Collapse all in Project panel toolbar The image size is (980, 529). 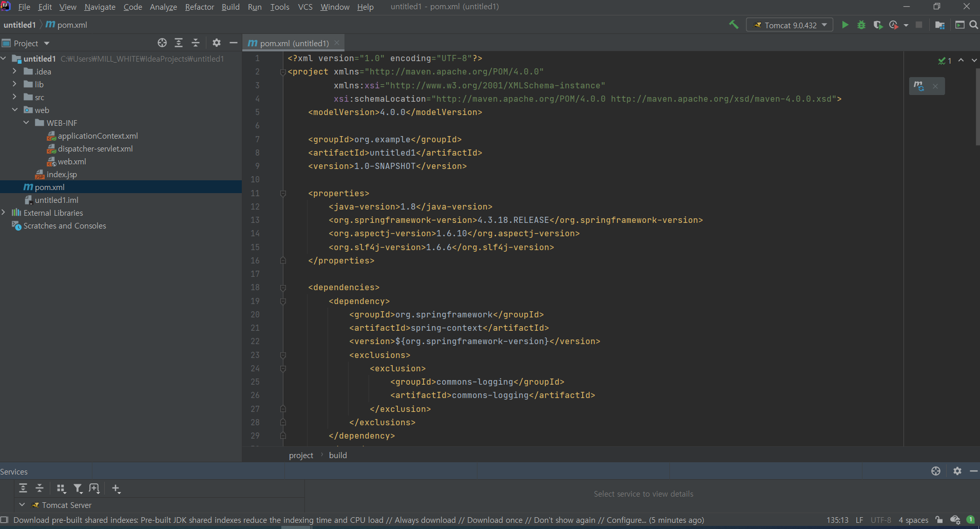[x=195, y=43]
